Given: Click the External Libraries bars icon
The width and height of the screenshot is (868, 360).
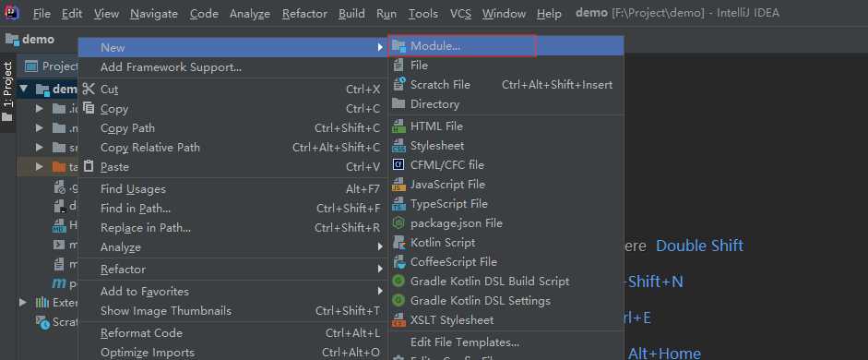Looking at the screenshot, I should tap(42, 303).
